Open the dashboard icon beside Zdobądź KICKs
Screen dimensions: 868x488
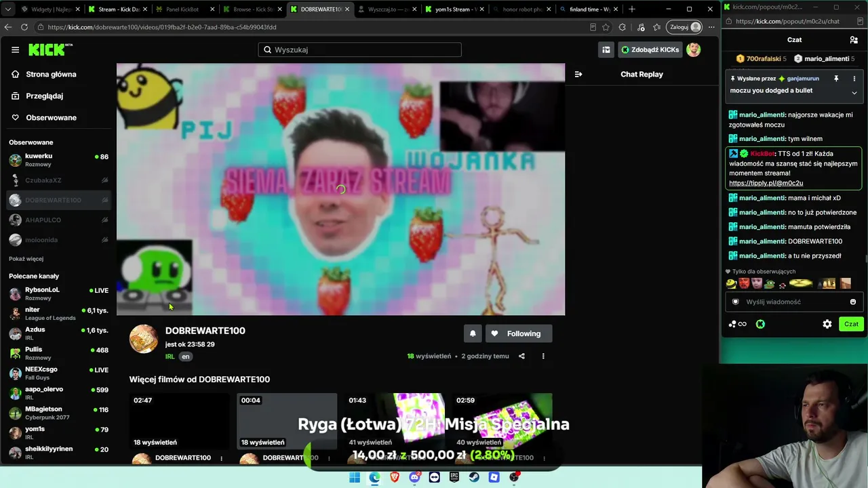click(x=606, y=49)
